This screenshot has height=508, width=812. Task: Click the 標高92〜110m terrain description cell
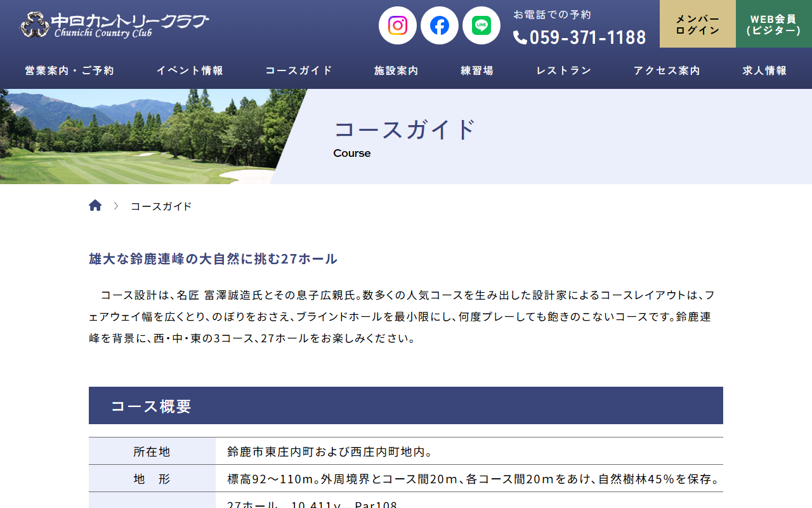point(469,479)
